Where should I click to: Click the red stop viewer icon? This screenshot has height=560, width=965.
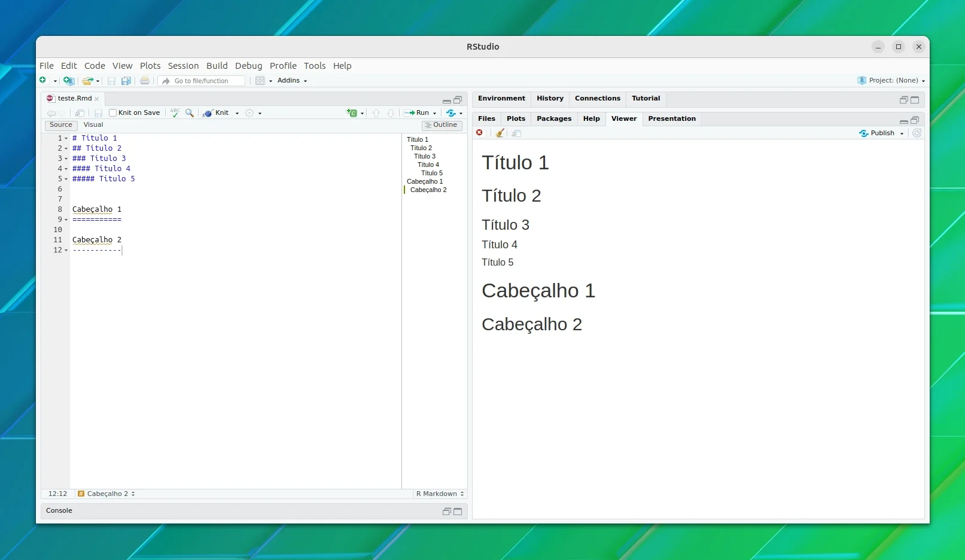click(x=480, y=133)
